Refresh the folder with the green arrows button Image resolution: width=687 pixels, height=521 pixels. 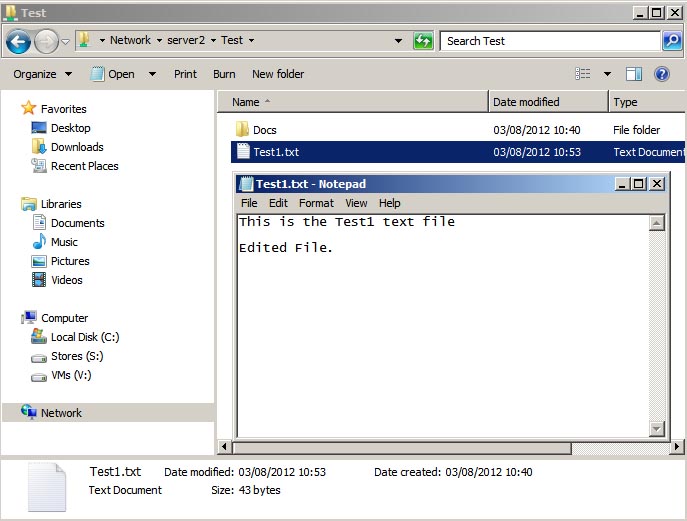423,41
